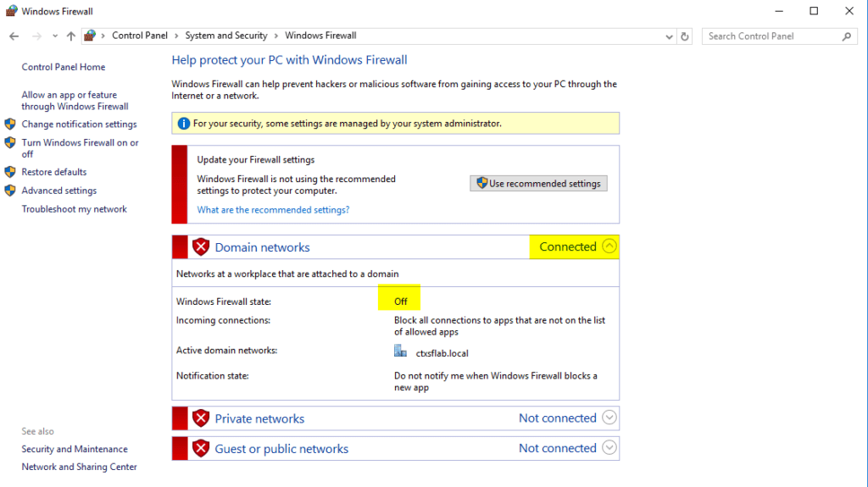868x487 pixels.
Task: Click red shield icon for Guest or public networks
Action: click(201, 448)
